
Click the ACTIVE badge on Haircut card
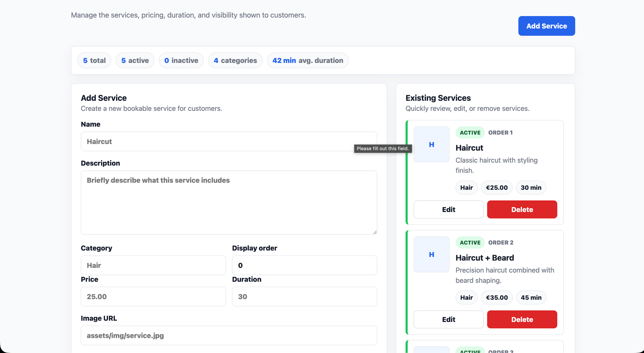470,133
